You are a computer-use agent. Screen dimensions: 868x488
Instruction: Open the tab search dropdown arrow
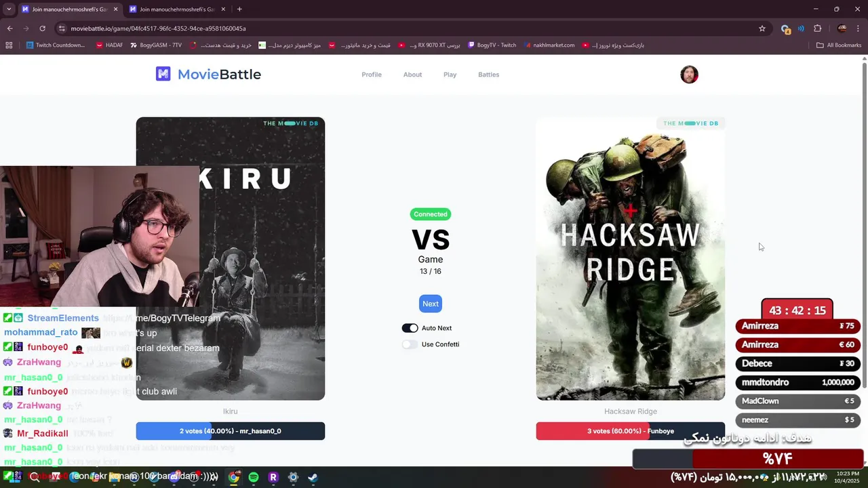click(9, 9)
